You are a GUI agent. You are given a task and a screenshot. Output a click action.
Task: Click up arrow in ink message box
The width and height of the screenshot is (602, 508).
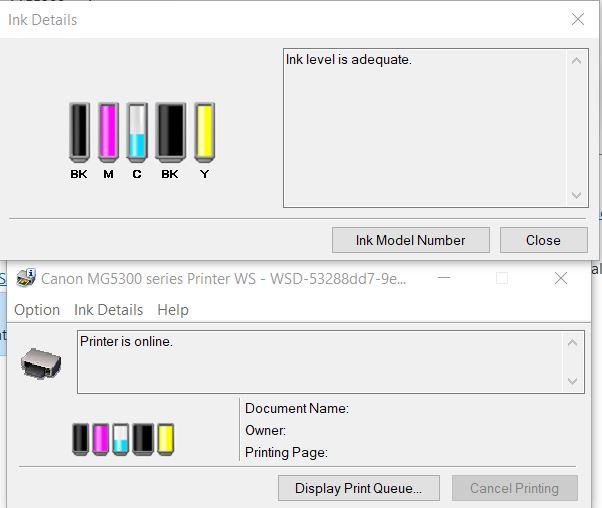[x=576, y=61]
